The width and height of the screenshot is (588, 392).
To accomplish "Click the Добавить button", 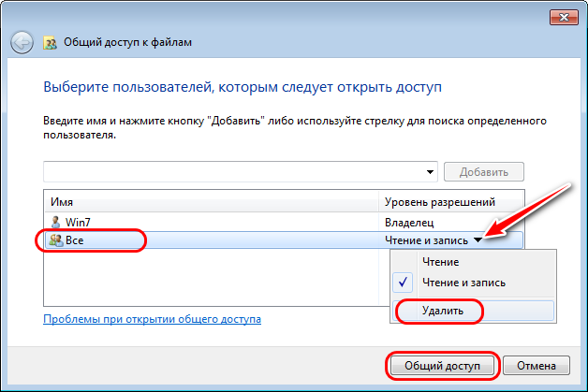I will tap(484, 172).
